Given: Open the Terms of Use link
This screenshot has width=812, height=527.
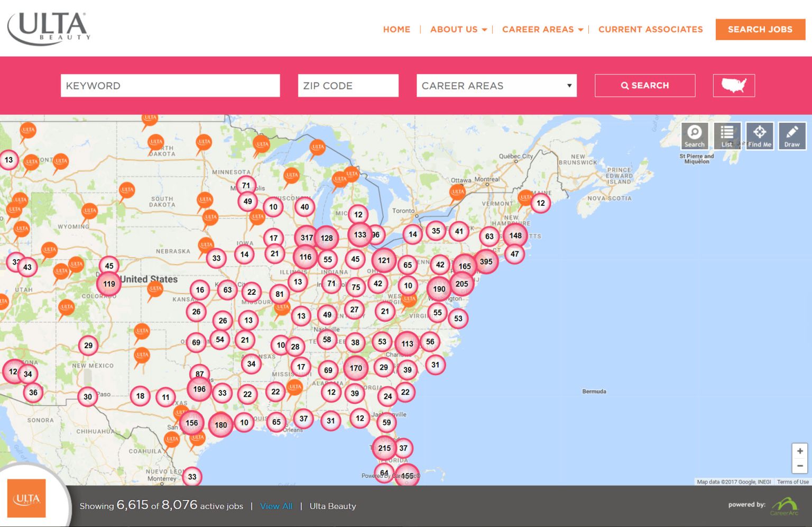Looking at the screenshot, I should 792,482.
